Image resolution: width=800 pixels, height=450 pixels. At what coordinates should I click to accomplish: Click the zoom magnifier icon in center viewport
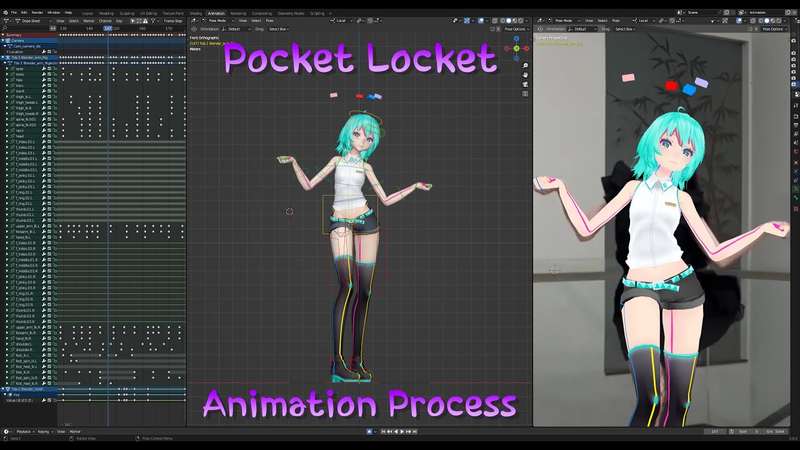525,66
